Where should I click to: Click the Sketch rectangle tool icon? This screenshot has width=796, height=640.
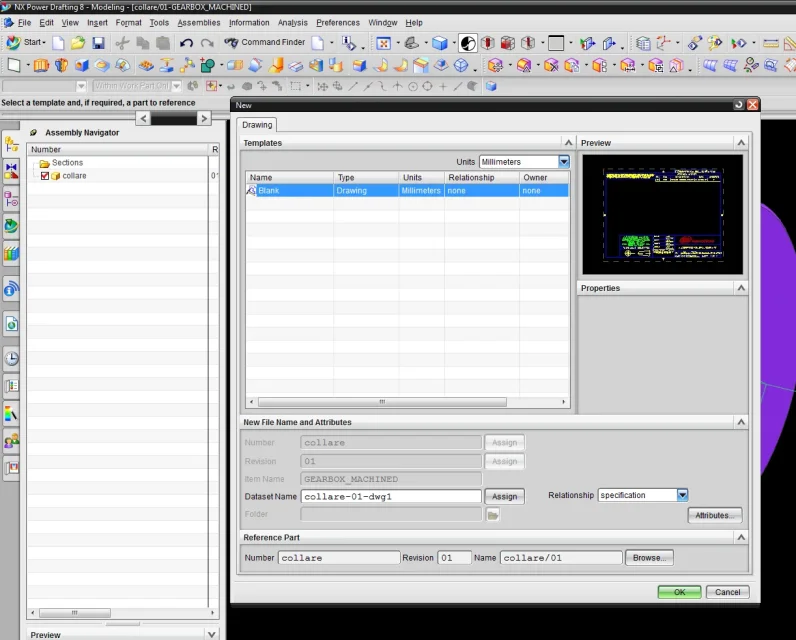pyautogui.click(x=14, y=65)
